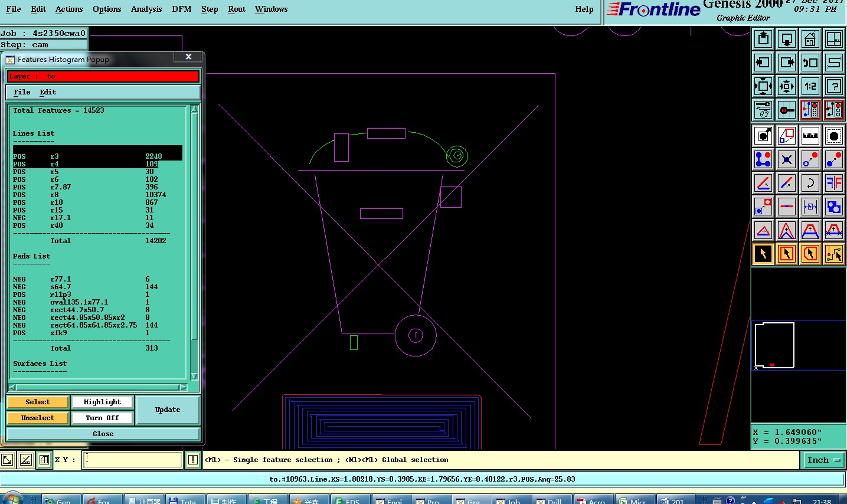
Task: Click the hollow blue dot to red dot icon
Action: pyautogui.click(x=810, y=159)
